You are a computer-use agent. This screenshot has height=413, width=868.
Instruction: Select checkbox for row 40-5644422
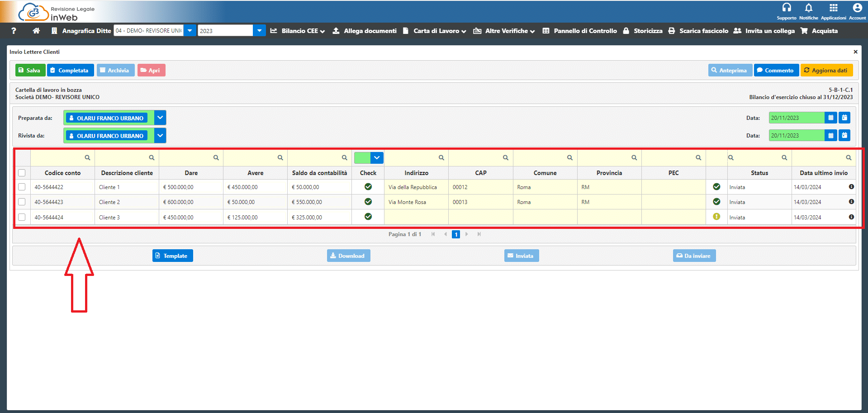coord(22,187)
